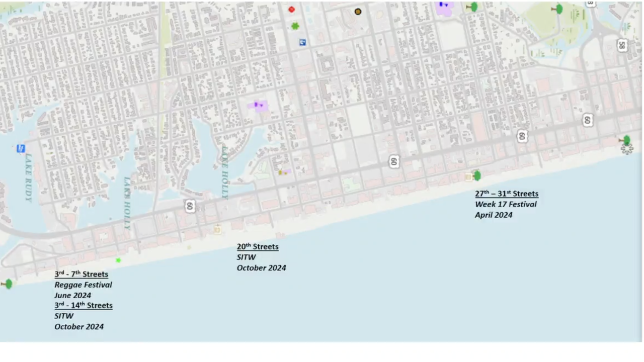Select the tree marker left of Reggae Festival text

click(x=8, y=284)
